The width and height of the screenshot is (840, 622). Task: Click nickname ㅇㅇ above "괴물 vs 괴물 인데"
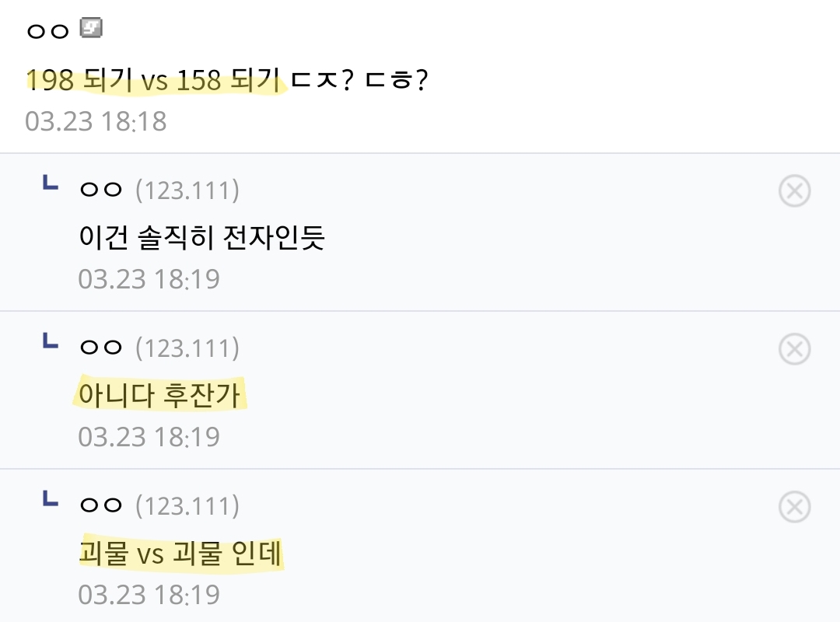pyautogui.click(x=101, y=506)
